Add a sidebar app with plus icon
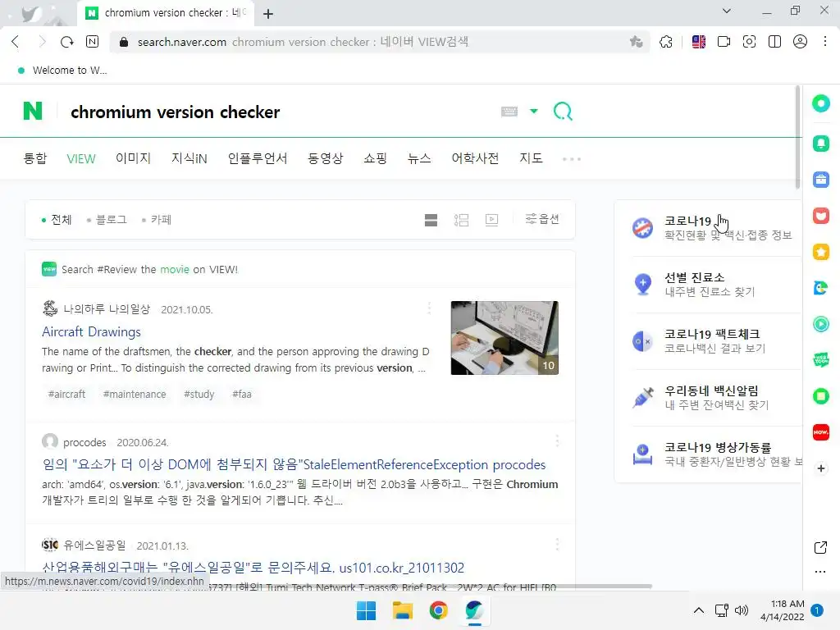 820,468
